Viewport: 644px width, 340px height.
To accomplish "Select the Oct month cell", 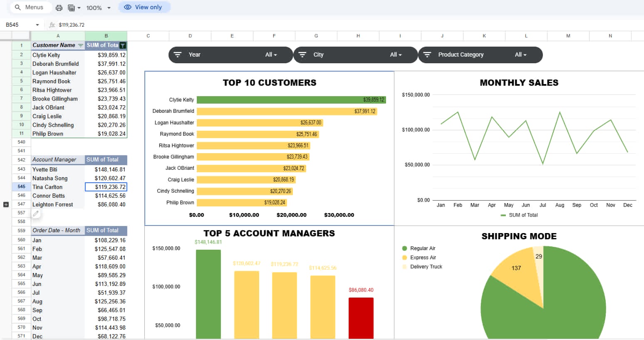I will pos(58,319).
